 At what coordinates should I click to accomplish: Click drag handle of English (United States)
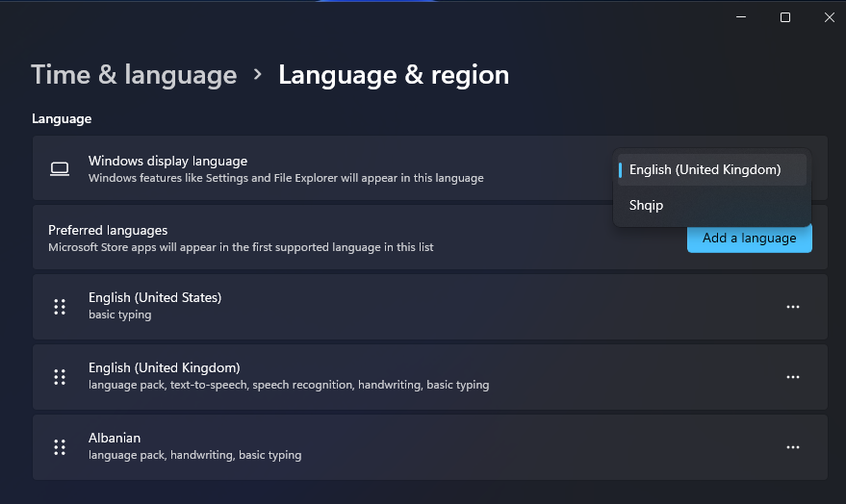(60, 307)
